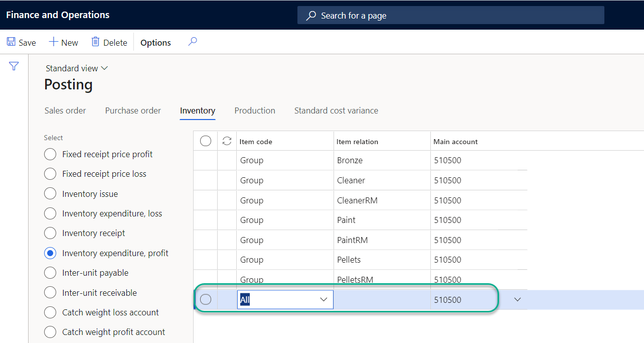This screenshot has width=644, height=343.
Task: Choose the Fixed receipt price profit option
Action: click(50, 154)
